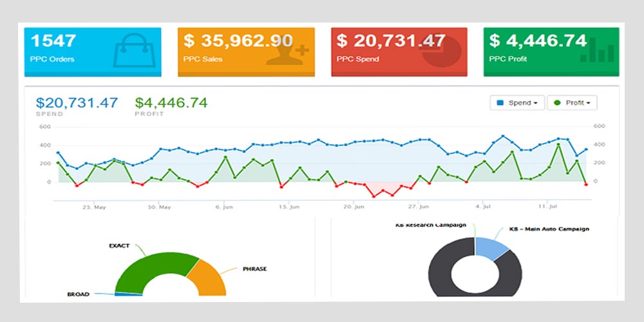Click the BROAD label on match type chart
The height and width of the screenshot is (322, 644).
click(79, 294)
